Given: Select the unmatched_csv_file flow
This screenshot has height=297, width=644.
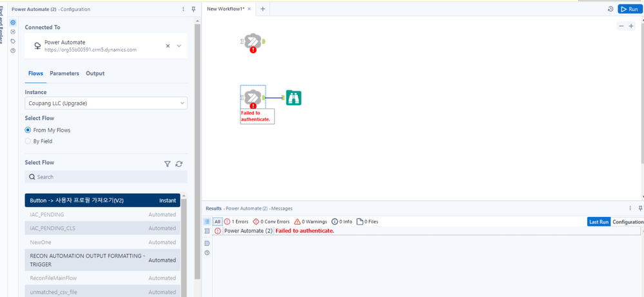Looking at the screenshot, I should point(102,292).
